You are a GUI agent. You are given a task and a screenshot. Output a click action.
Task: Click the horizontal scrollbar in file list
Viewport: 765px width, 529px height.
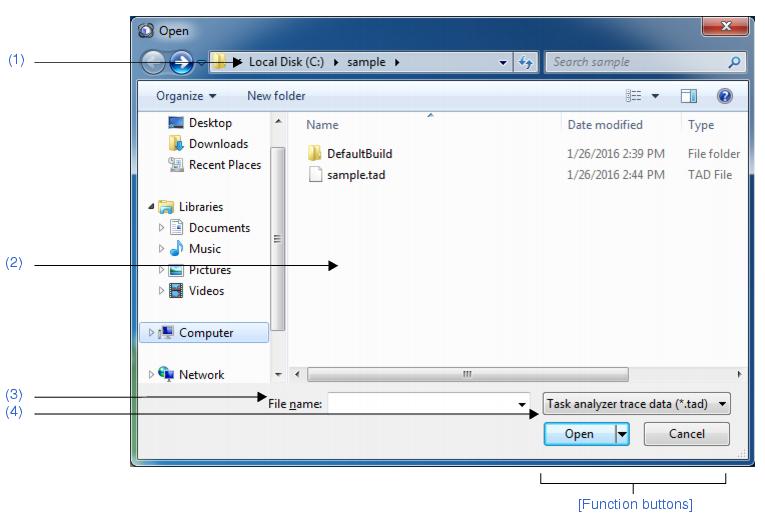coord(467,375)
